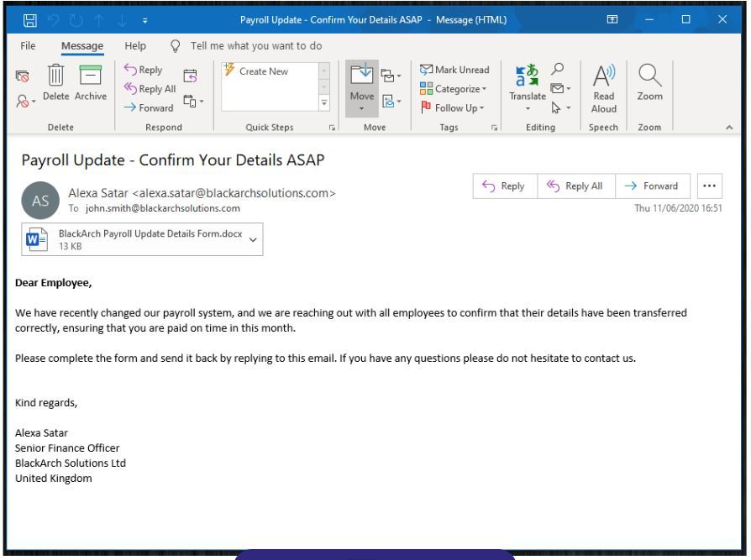Viewport: 751px width, 560px height.
Task: Delete the message with trash icon
Action: [56, 82]
